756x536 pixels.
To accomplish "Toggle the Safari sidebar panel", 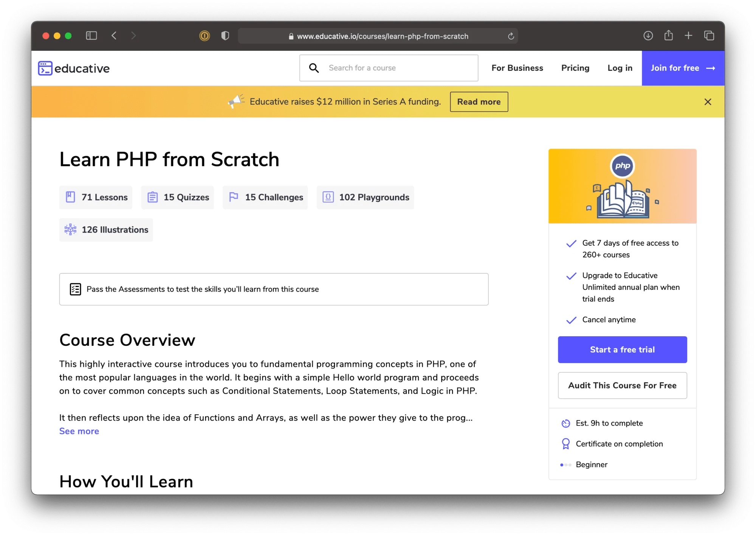I will 91,36.
